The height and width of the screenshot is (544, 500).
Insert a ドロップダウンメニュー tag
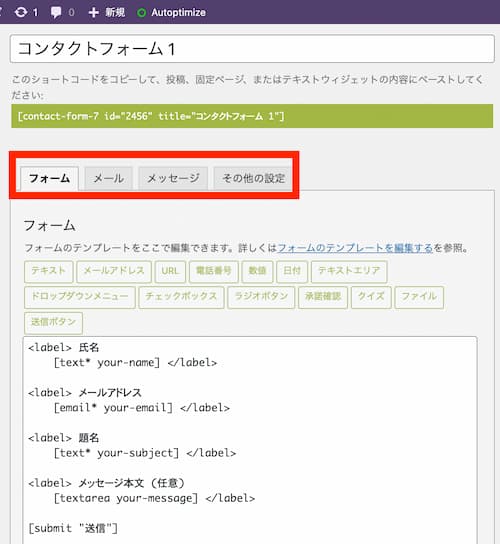pos(80,297)
